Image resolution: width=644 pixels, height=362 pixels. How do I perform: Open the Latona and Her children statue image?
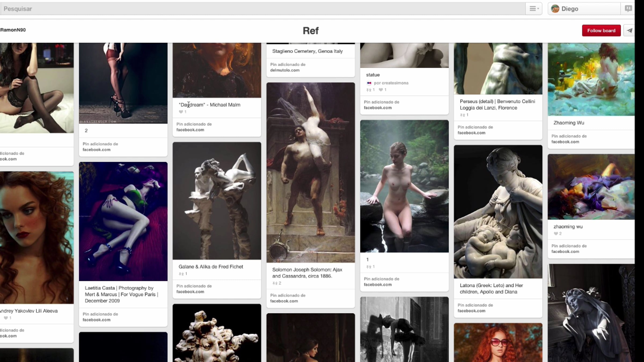[498, 212]
